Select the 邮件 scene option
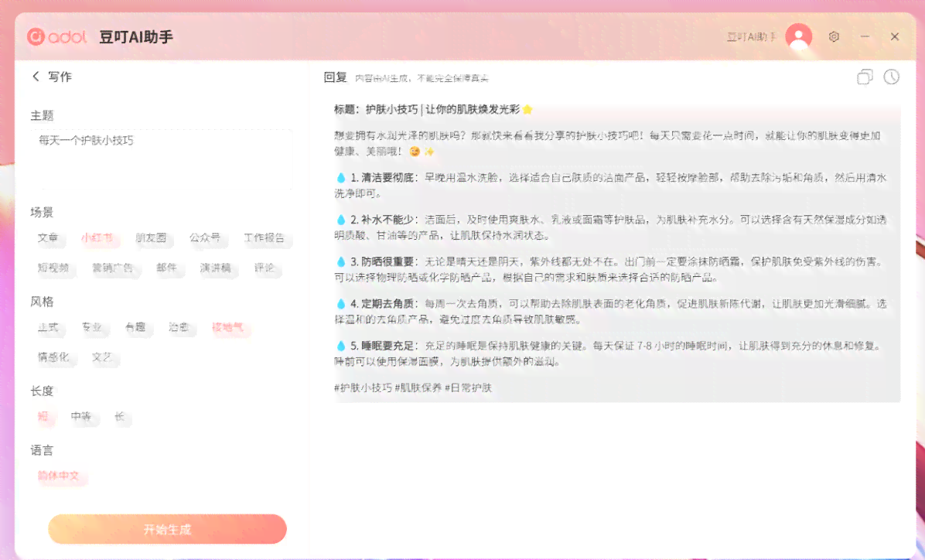This screenshot has width=925, height=560. tap(166, 268)
